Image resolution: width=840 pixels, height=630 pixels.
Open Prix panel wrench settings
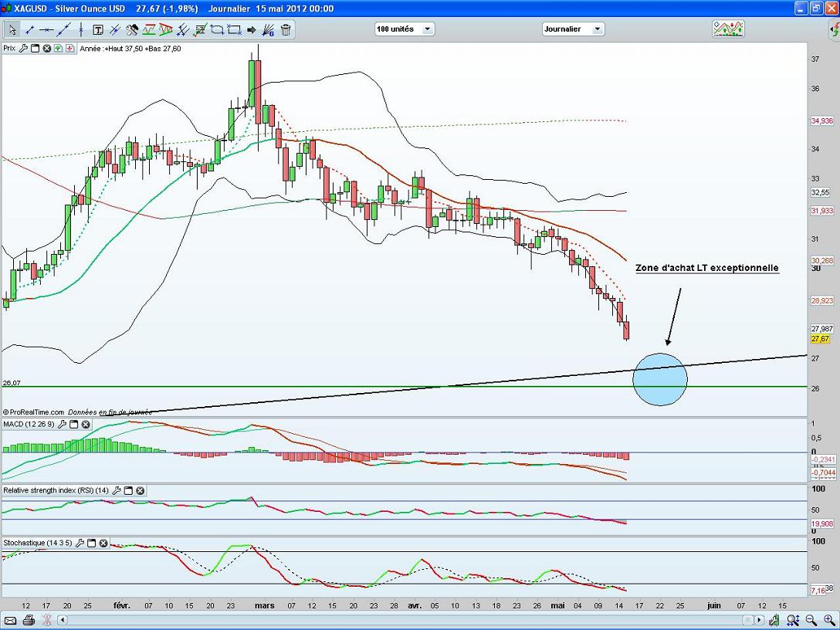[x=23, y=48]
